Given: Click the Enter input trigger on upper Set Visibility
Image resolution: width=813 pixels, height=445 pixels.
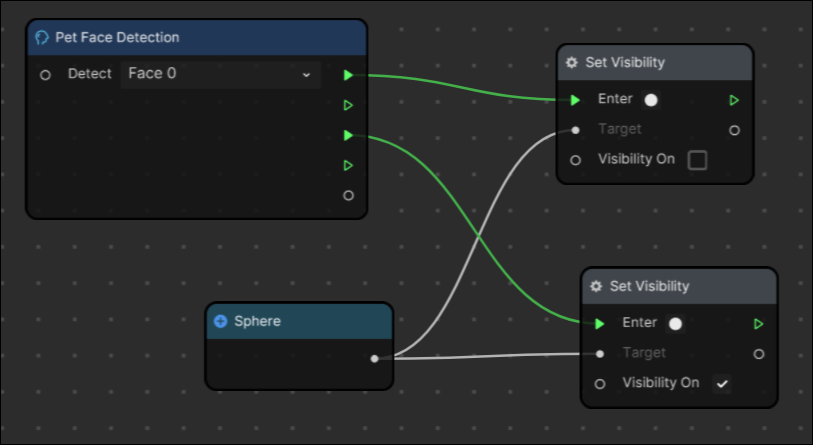Looking at the screenshot, I should pos(575,100).
